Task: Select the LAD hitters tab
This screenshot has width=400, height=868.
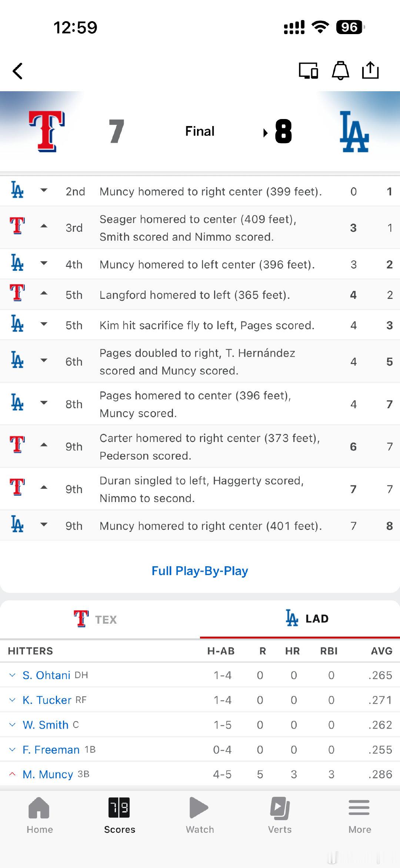Action: click(307, 618)
